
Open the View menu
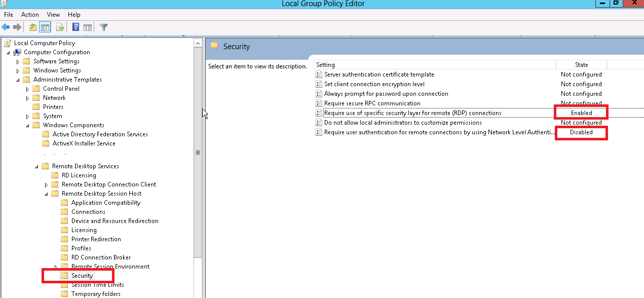[54, 15]
